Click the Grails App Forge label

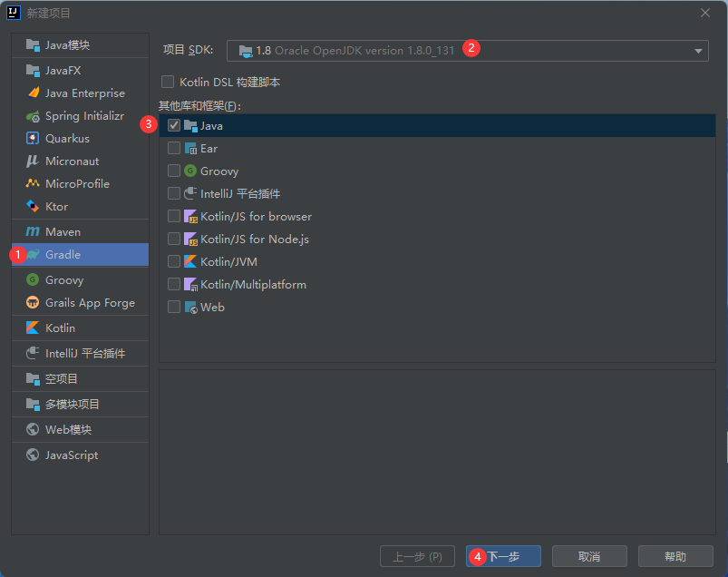coord(90,303)
